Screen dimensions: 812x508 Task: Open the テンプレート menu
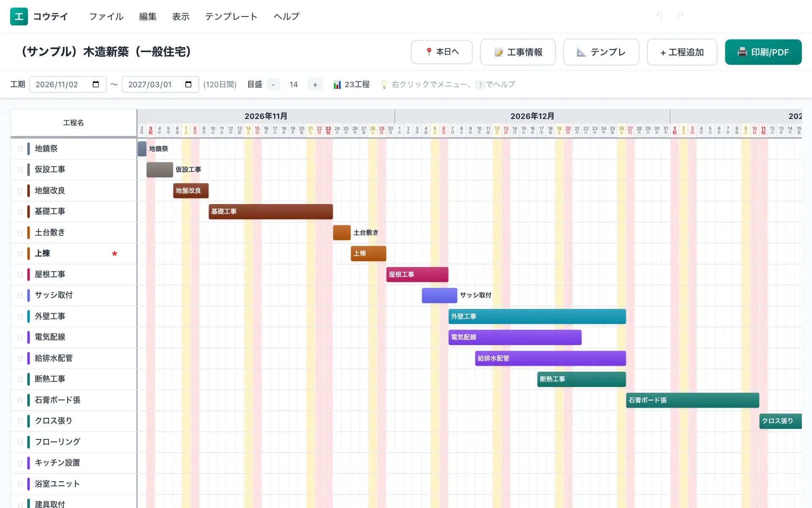(x=231, y=17)
